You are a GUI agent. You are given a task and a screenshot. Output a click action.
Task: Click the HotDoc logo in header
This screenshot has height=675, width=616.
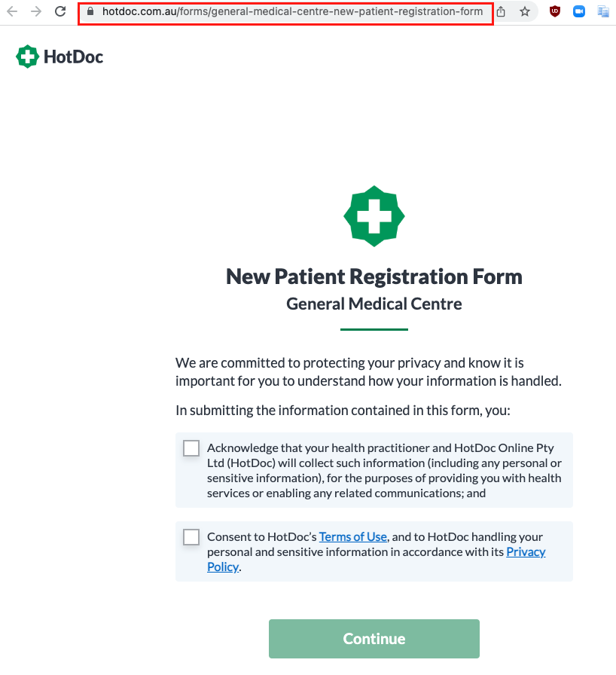point(59,57)
